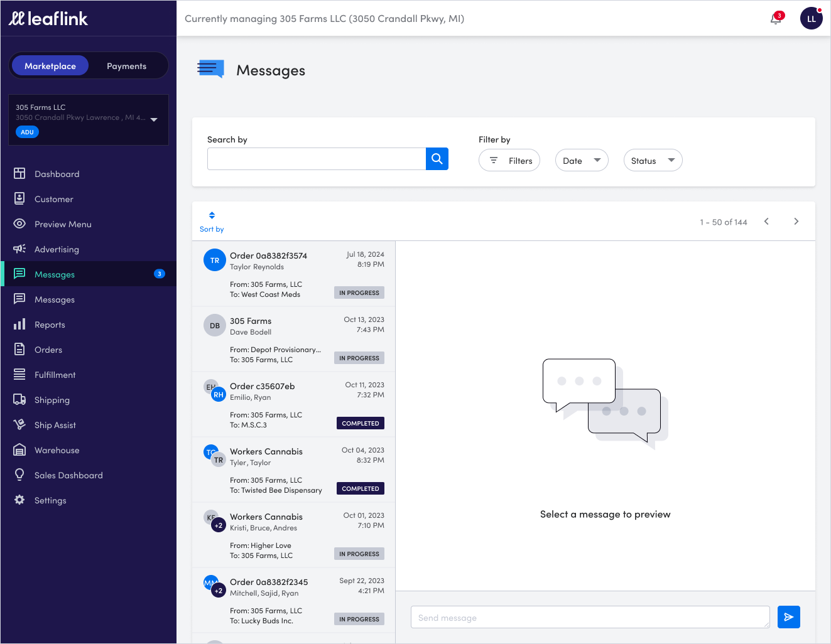Open Preview Menu in sidebar
Viewport: 831px width, 644px height.
click(89, 224)
